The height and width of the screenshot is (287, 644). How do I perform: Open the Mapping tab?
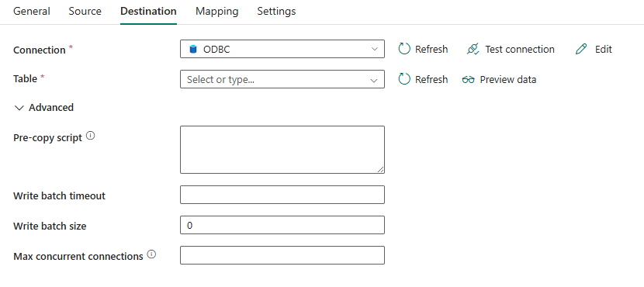point(216,11)
